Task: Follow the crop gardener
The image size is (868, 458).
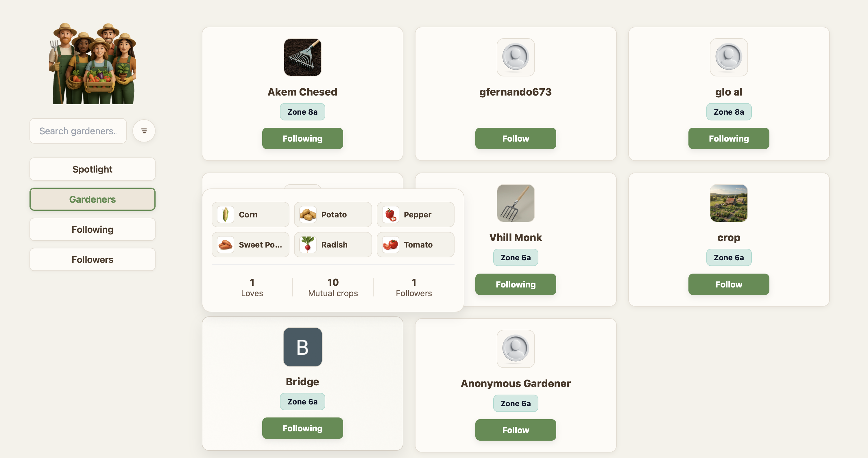Action: [x=729, y=284]
